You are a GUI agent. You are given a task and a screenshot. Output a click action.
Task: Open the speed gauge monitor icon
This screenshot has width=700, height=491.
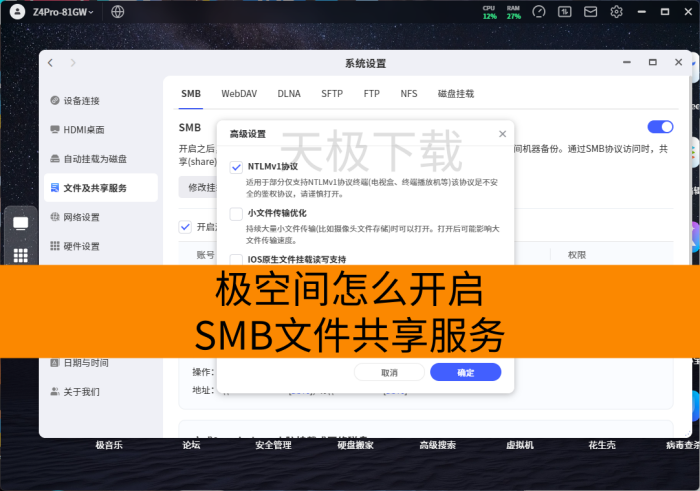click(539, 12)
